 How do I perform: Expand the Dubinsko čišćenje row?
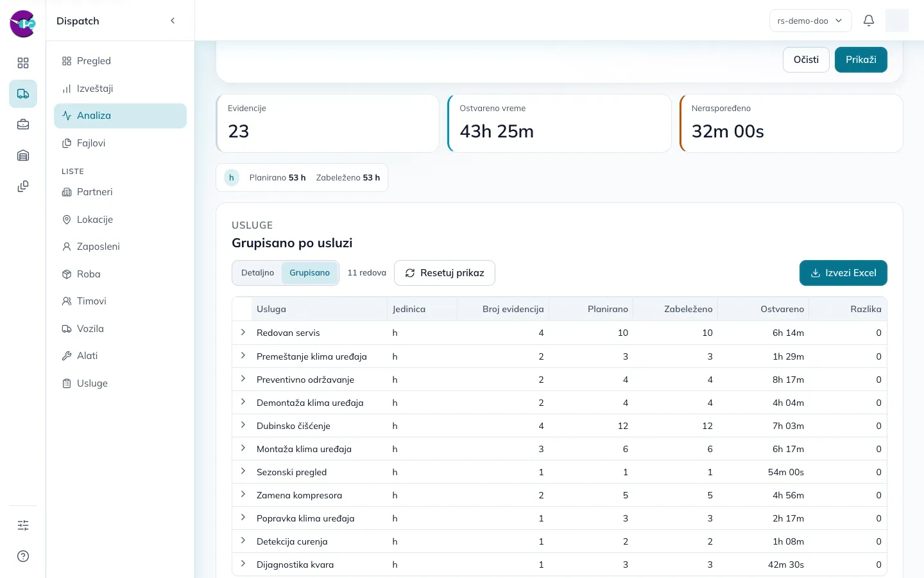pyautogui.click(x=243, y=425)
